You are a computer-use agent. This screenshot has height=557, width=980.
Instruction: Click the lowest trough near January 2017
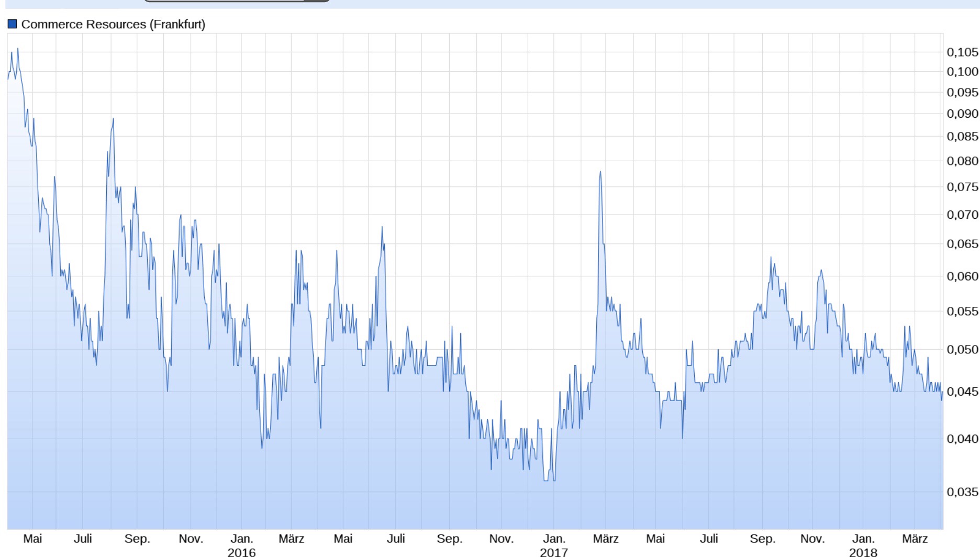pyautogui.click(x=546, y=480)
